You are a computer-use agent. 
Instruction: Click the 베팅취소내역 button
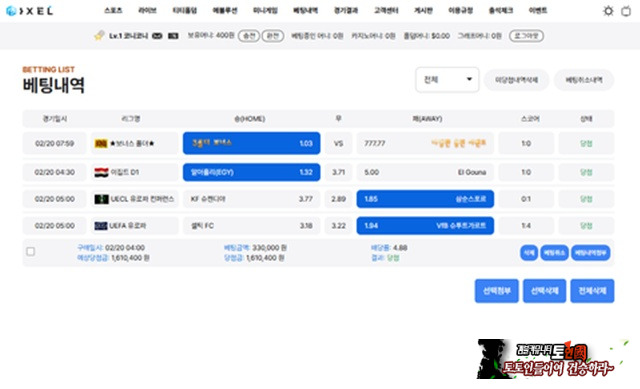tap(584, 80)
